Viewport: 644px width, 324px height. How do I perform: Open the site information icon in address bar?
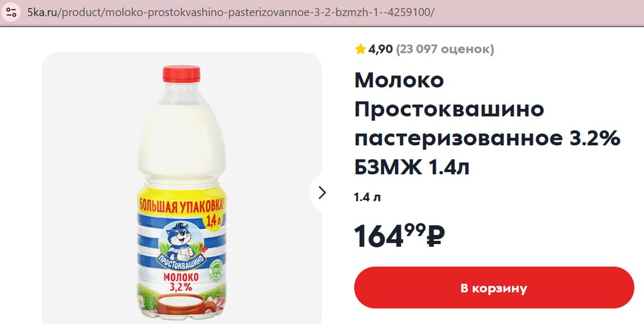click(x=11, y=13)
